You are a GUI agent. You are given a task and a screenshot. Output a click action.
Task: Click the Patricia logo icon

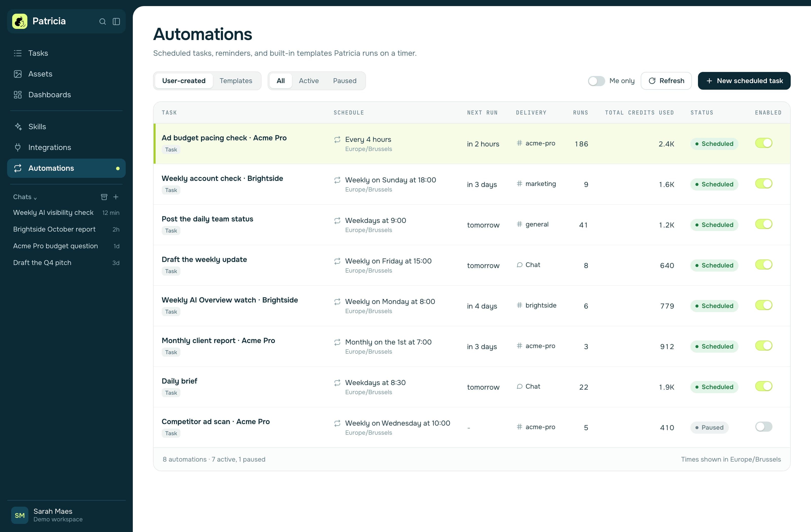tap(20, 21)
